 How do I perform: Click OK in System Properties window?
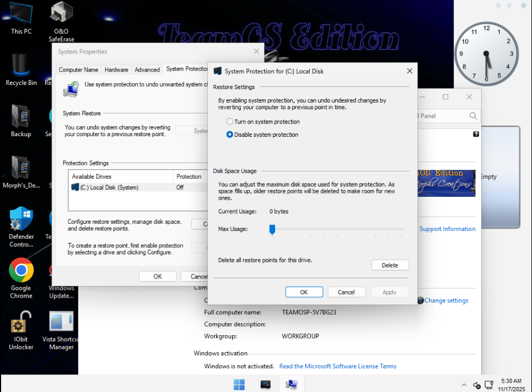158,276
